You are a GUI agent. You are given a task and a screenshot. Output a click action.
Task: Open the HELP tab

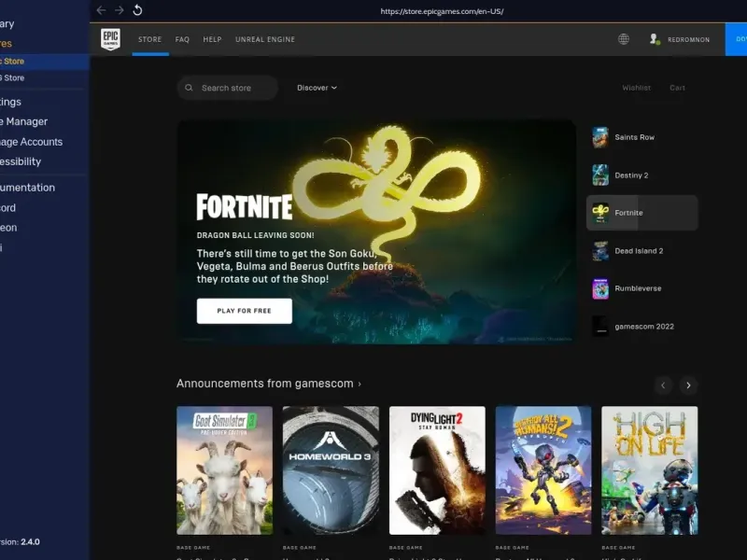[213, 39]
